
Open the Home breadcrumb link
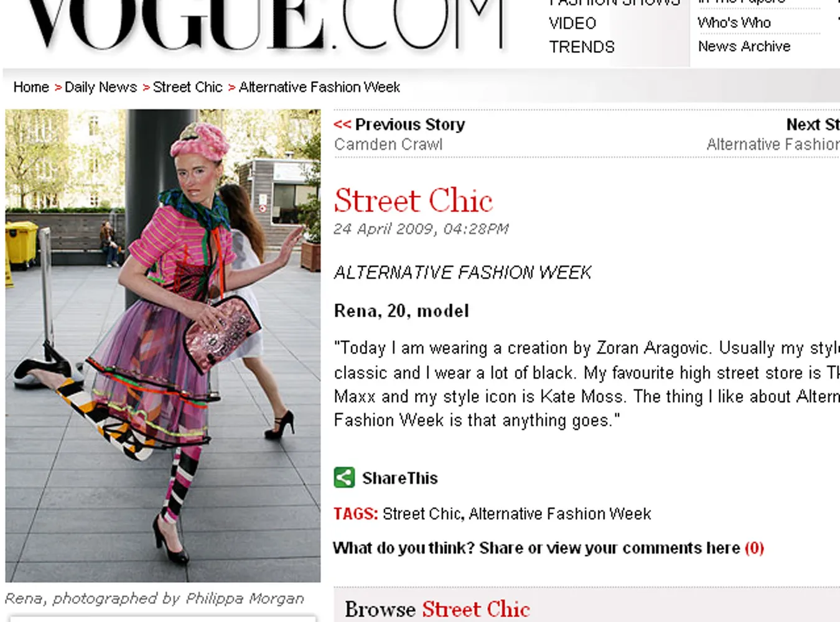pos(31,87)
